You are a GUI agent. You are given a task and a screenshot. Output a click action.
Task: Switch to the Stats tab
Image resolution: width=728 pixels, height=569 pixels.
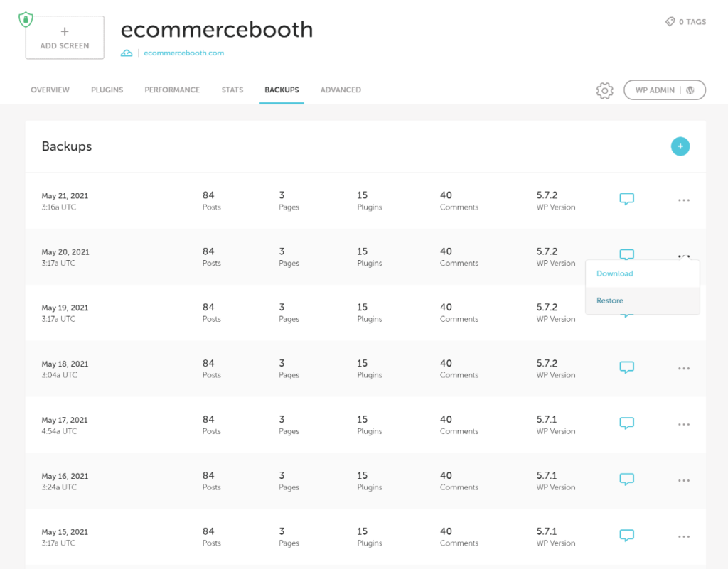(232, 90)
